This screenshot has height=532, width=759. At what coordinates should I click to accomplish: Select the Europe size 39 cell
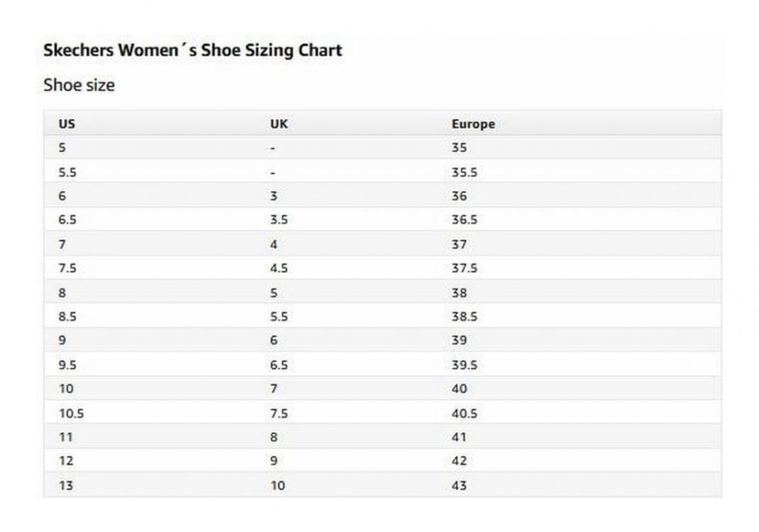[459, 340]
